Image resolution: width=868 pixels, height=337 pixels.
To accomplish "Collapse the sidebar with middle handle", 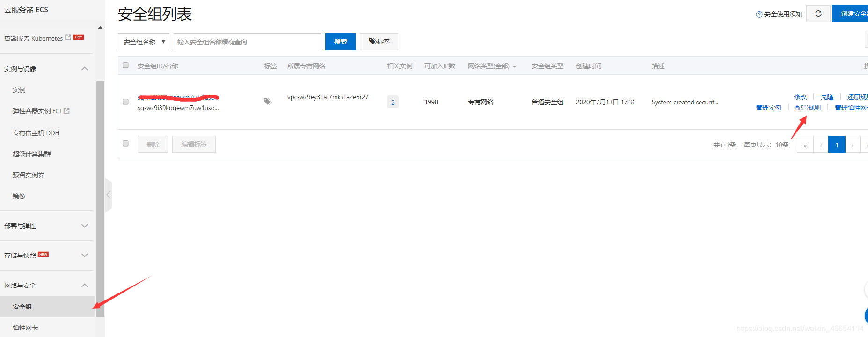I will click(109, 195).
